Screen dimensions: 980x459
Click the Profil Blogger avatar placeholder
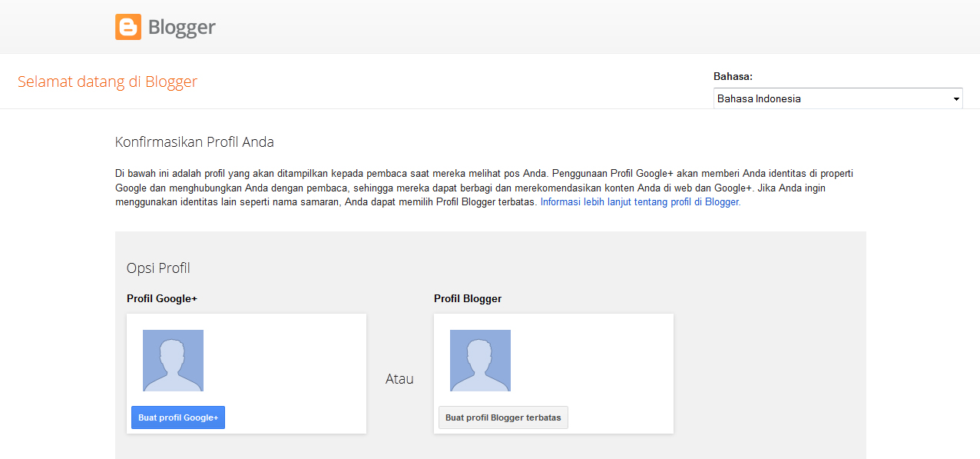click(x=480, y=361)
